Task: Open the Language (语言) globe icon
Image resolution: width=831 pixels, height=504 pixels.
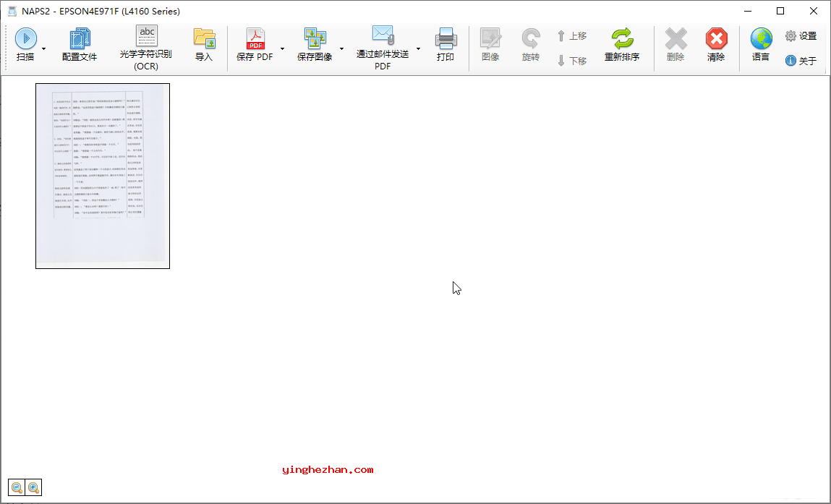Action: coord(761,39)
